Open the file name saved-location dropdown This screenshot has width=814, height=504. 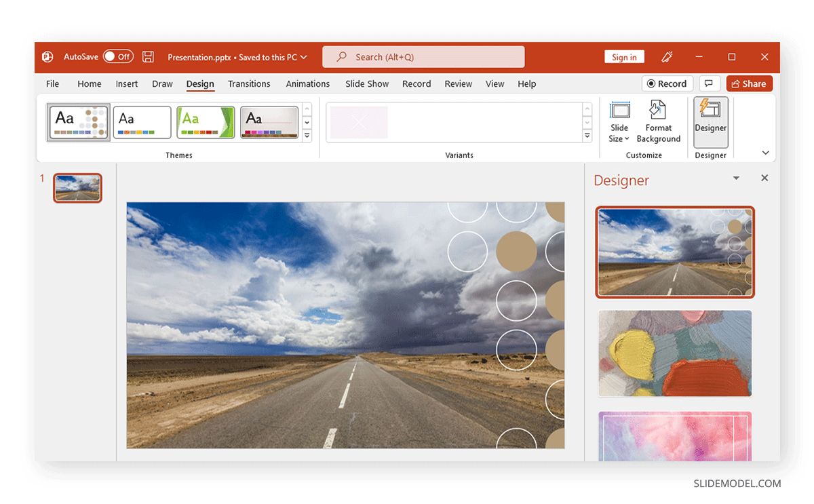(x=303, y=57)
